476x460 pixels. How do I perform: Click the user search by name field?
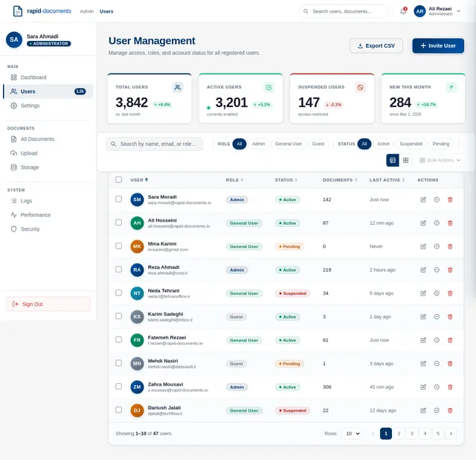pos(158,144)
